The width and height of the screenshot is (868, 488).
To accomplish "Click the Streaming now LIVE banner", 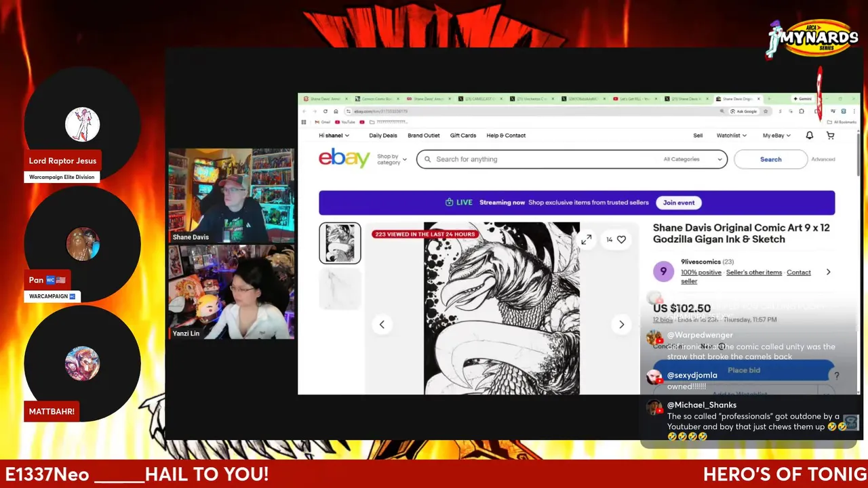I will [x=576, y=203].
